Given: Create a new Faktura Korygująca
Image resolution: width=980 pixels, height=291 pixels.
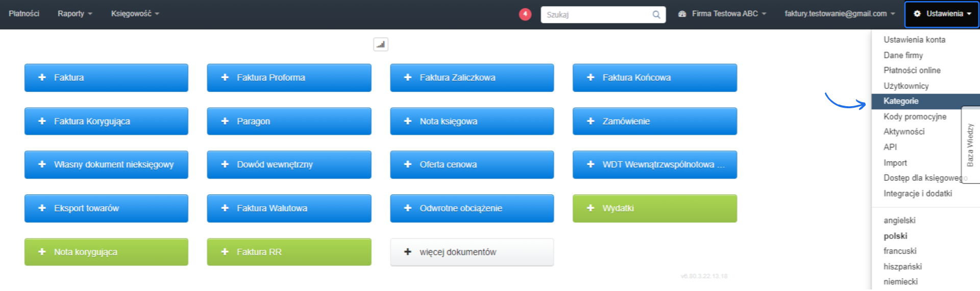Looking at the screenshot, I should click(106, 121).
